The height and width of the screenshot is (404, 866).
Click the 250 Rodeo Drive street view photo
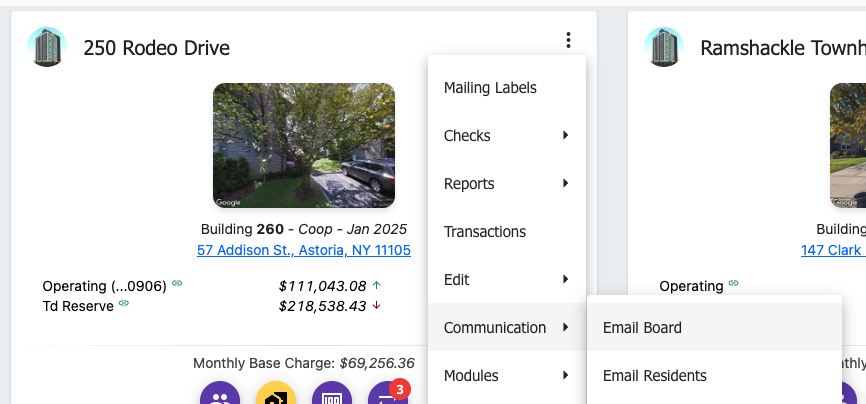tap(304, 145)
